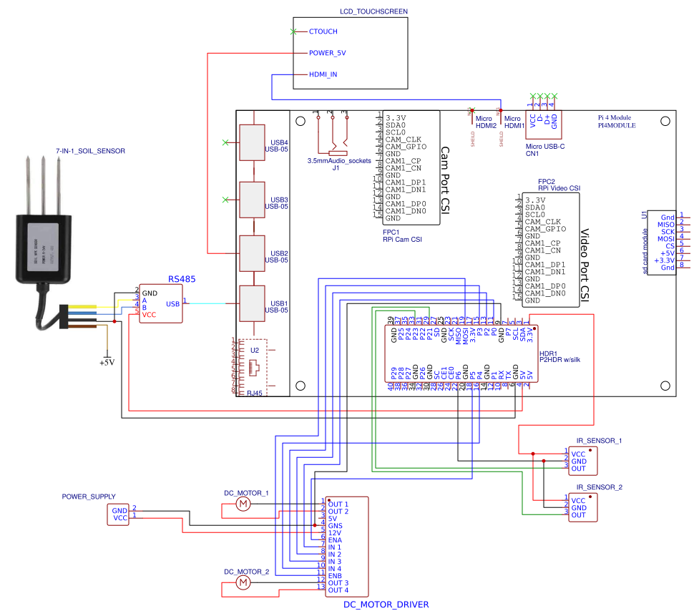Click the Micro HDMI2 label
Image resolution: width=699 pixels, height=616 pixels.
point(486,122)
